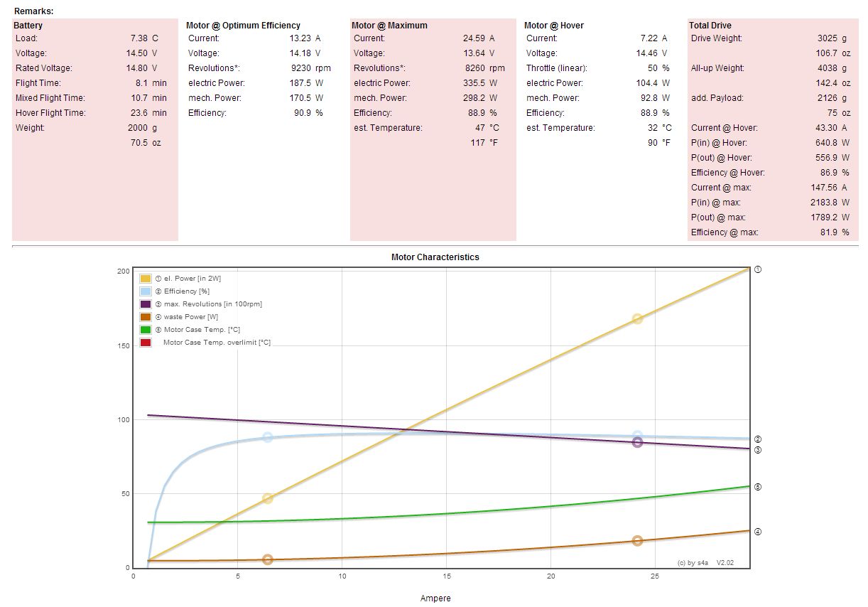
Task: Click the circled 5 label at Case Temp. line end
Action: (x=758, y=487)
